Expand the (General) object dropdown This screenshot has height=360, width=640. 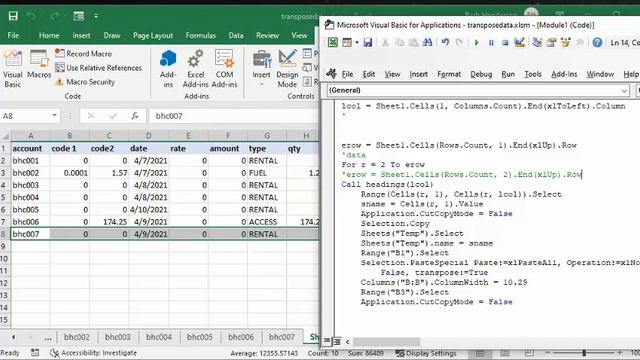624,91
